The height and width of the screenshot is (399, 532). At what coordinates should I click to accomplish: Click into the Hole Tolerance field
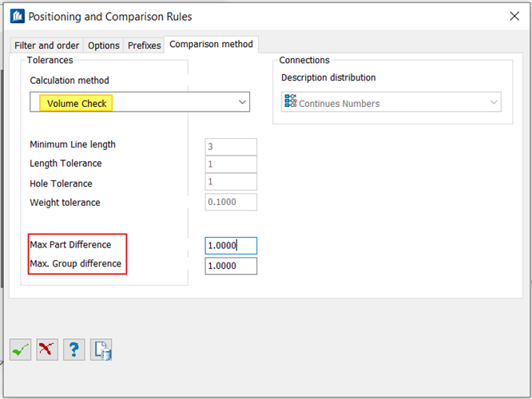coord(231,183)
